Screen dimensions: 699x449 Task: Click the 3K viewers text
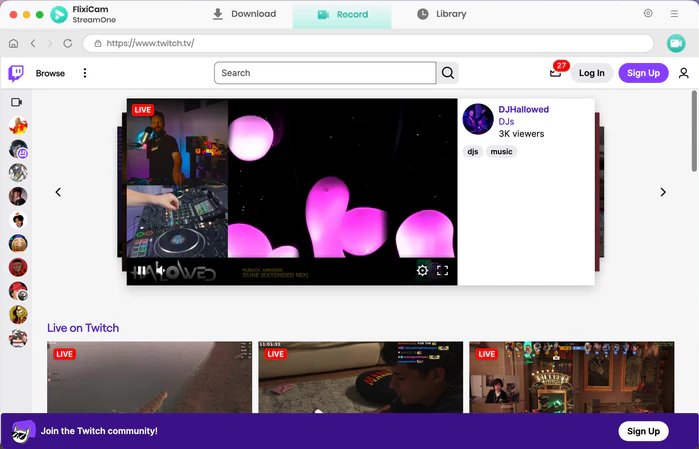click(521, 134)
